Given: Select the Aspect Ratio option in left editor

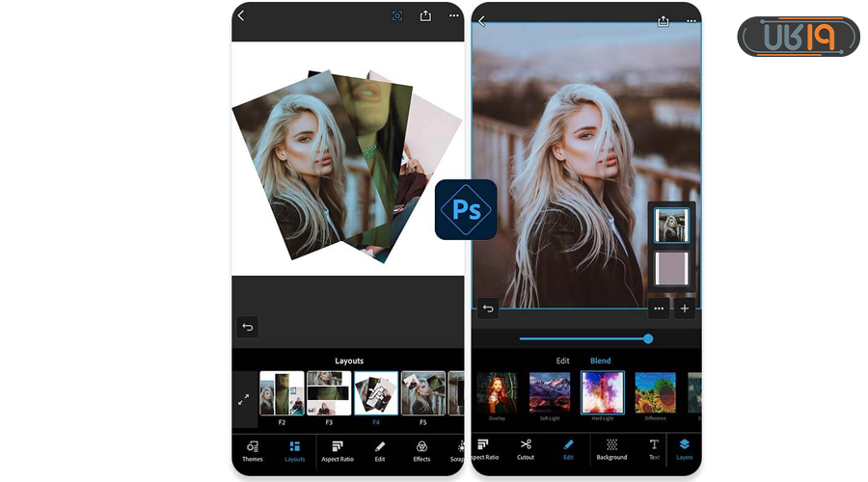Looking at the screenshot, I should [338, 450].
